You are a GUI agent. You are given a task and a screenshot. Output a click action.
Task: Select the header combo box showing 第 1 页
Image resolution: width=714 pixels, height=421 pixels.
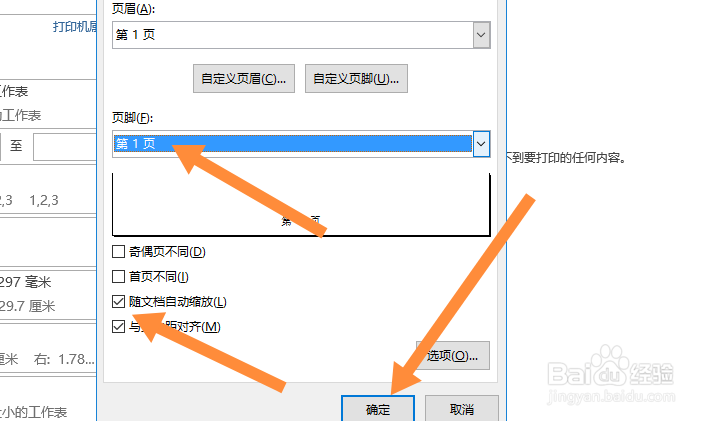pos(301,35)
